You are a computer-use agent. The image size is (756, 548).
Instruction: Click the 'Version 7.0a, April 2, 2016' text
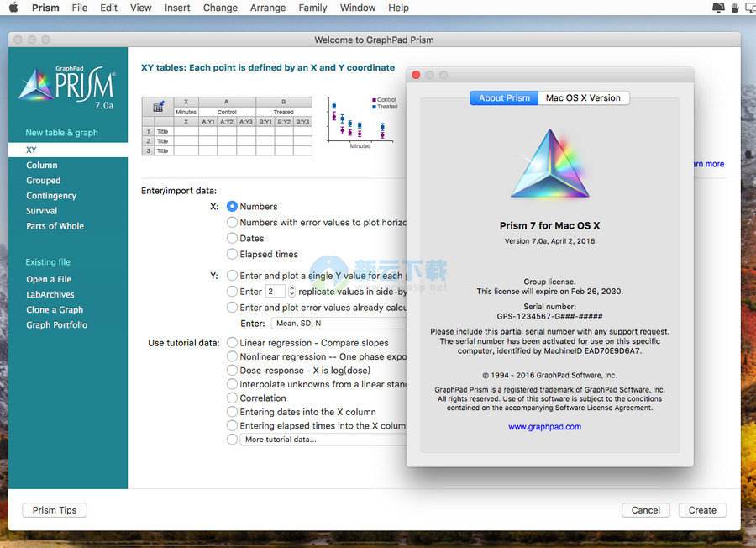coord(549,241)
